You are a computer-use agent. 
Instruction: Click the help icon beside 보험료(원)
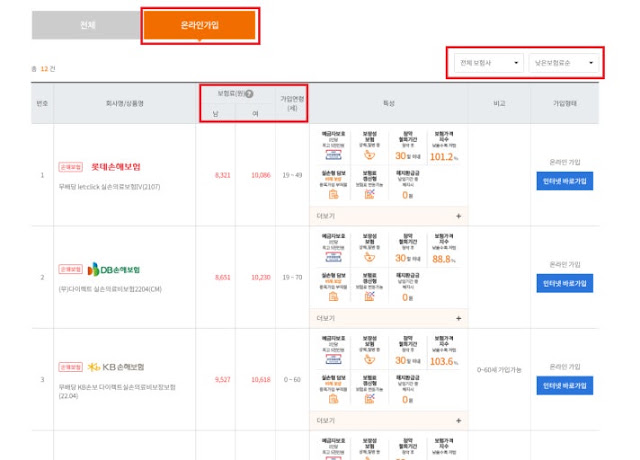point(249,94)
